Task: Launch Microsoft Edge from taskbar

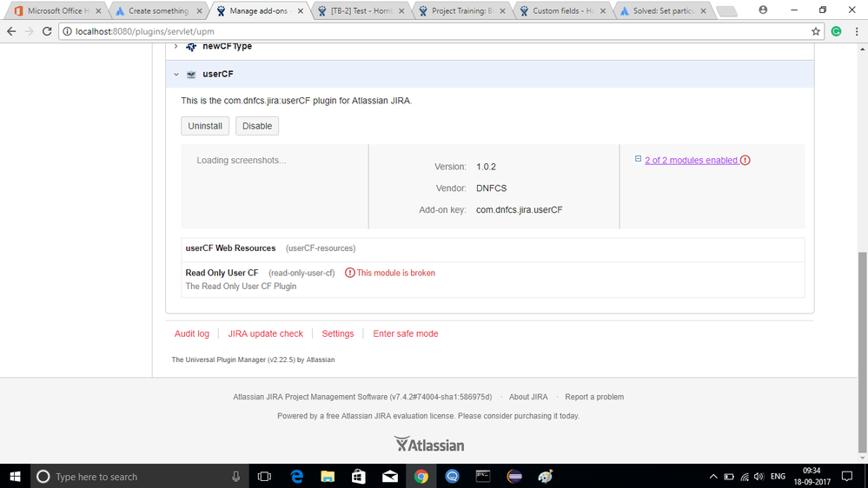Action: tap(296, 477)
